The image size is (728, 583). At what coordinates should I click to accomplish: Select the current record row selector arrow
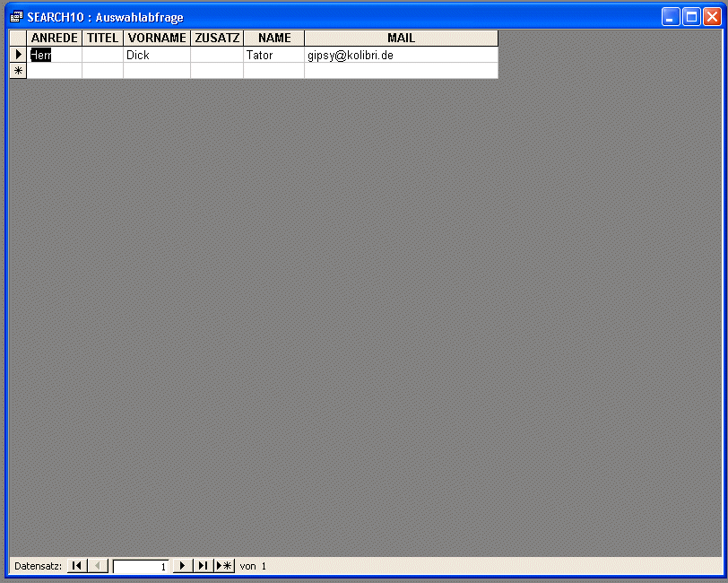18,55
